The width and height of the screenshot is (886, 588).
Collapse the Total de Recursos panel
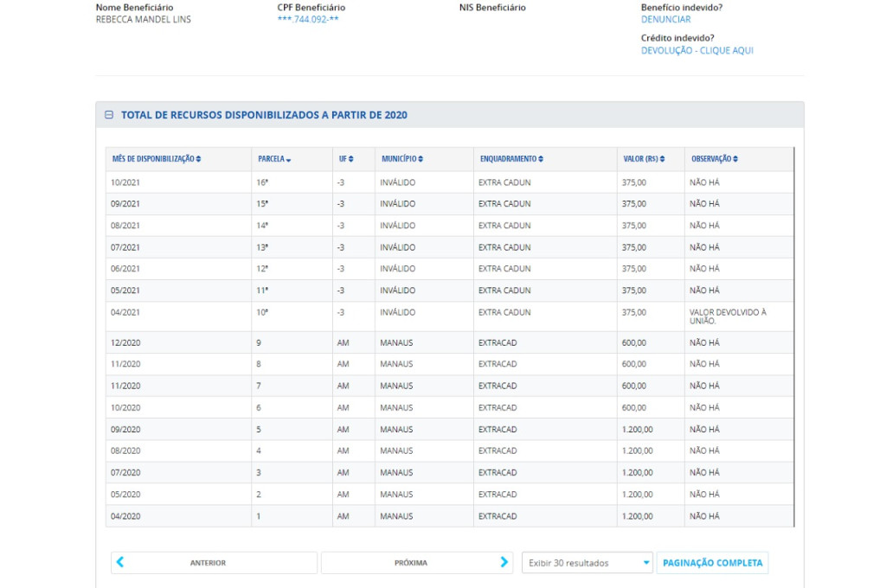tap(109, 115)
